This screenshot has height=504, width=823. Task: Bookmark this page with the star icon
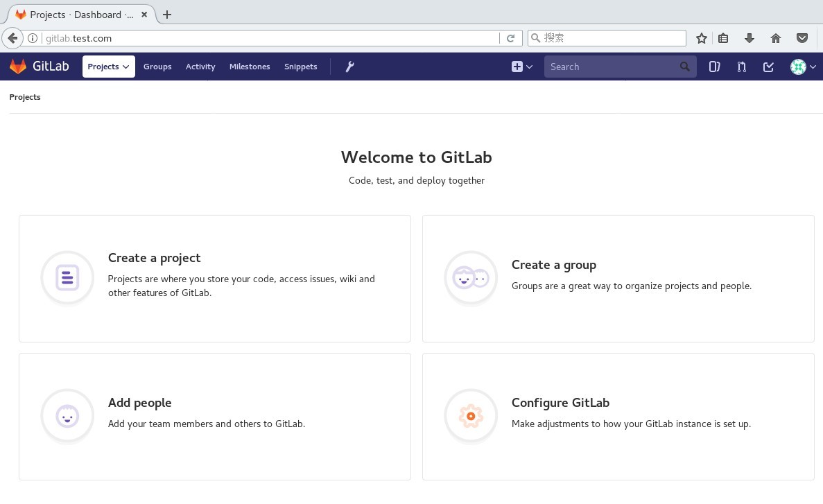(x=701, y=38)
